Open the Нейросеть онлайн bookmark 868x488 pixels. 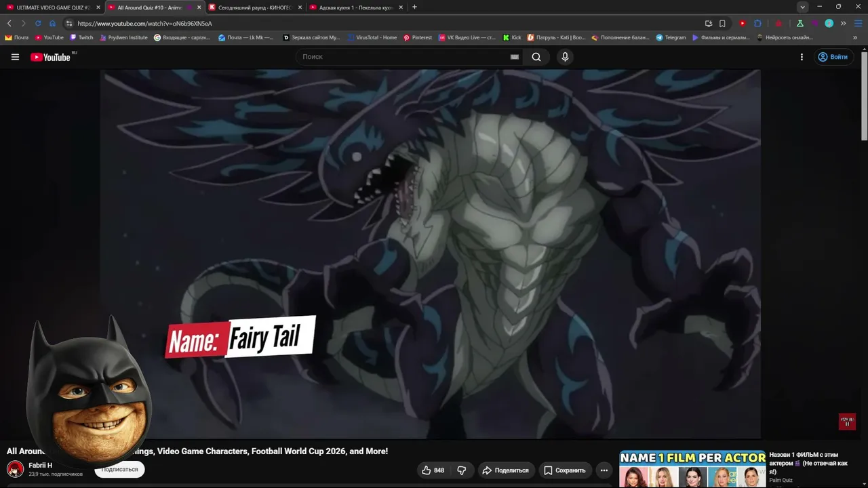(785, 37)
